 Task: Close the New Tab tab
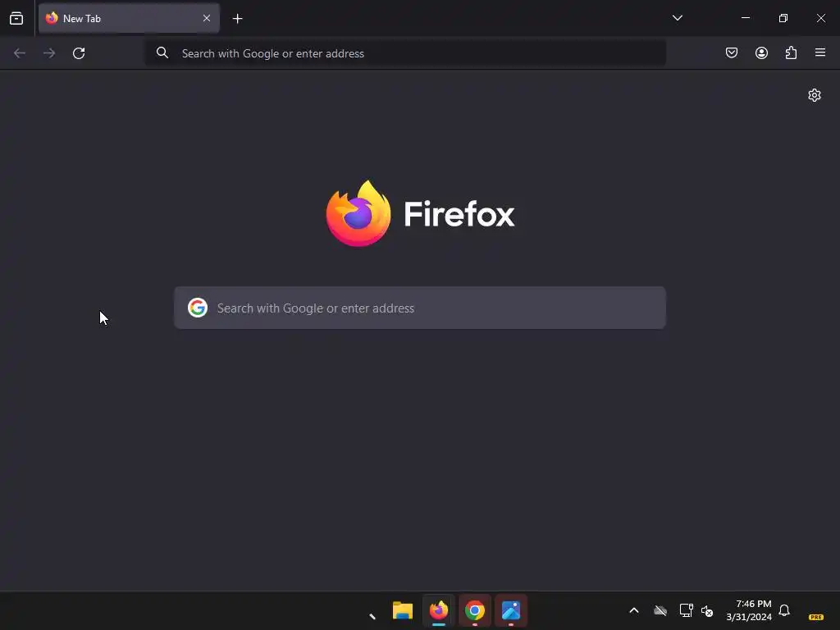tap(207, 18)
